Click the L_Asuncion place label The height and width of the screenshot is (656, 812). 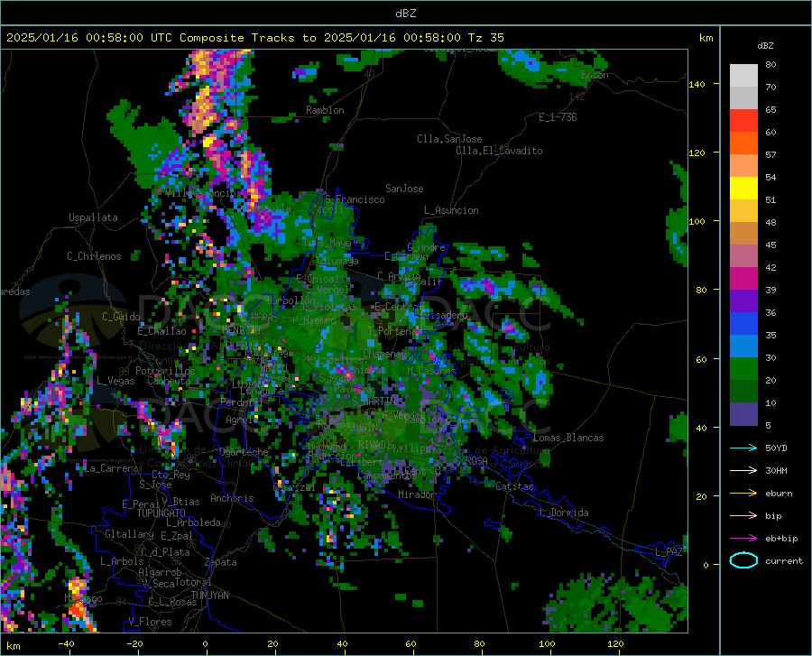(x=451, y=210)
